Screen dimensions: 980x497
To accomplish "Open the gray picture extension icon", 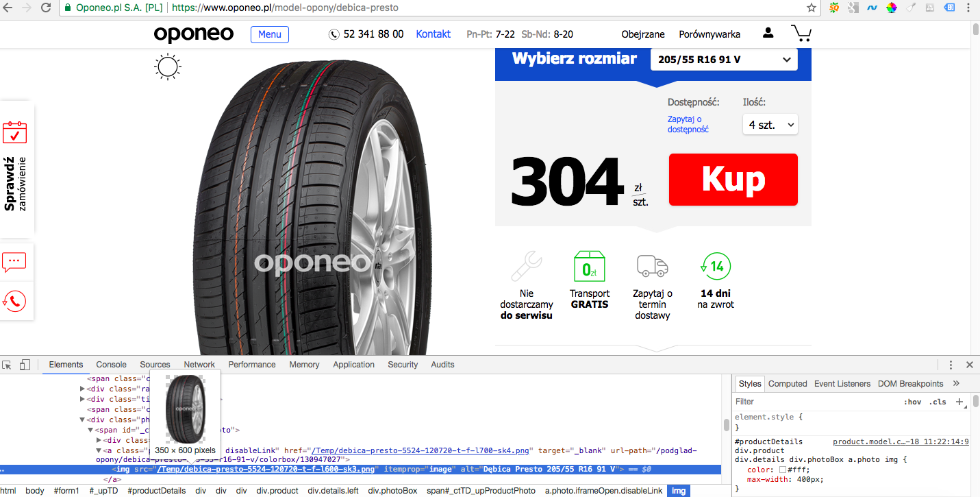I will [930, 8].
